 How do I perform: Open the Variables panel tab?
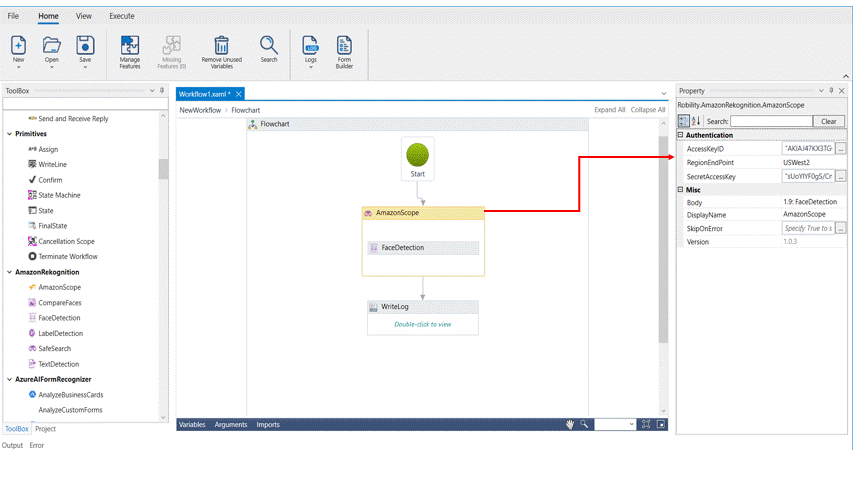191,424
